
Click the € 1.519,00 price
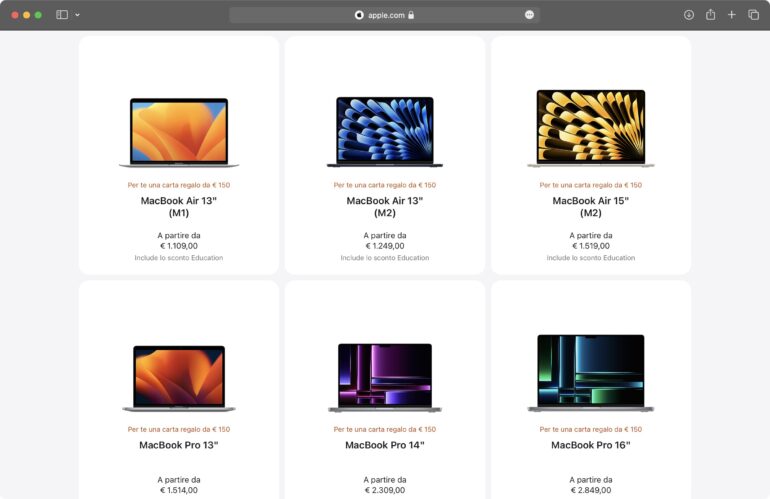click(x=591, y=246)
